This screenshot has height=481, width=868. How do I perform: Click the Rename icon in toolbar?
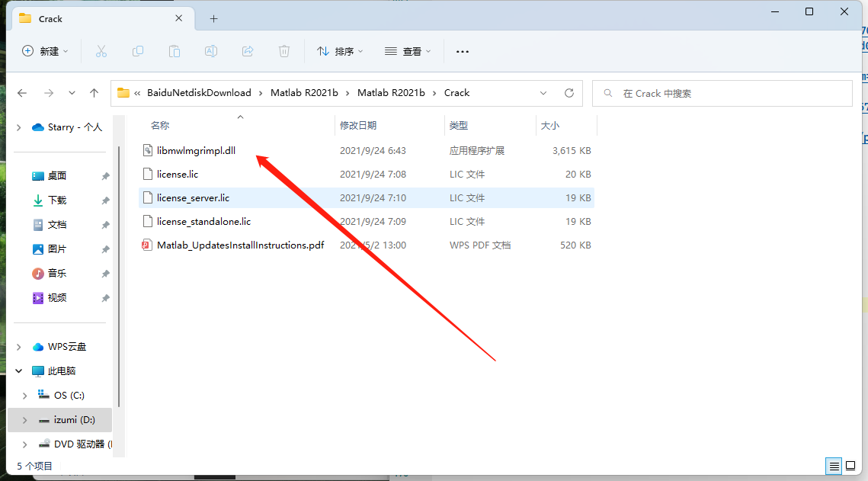coord(211,51)
